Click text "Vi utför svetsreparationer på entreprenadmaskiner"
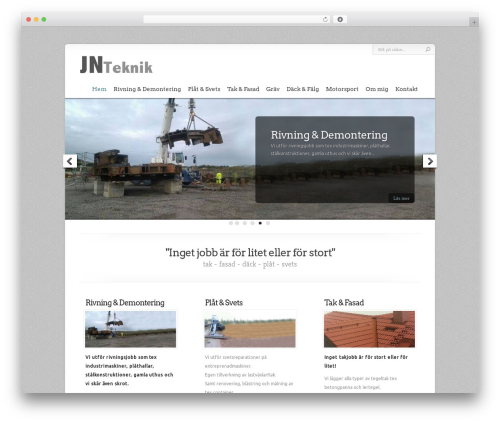The image size is (500, 423). pos(236,362)
